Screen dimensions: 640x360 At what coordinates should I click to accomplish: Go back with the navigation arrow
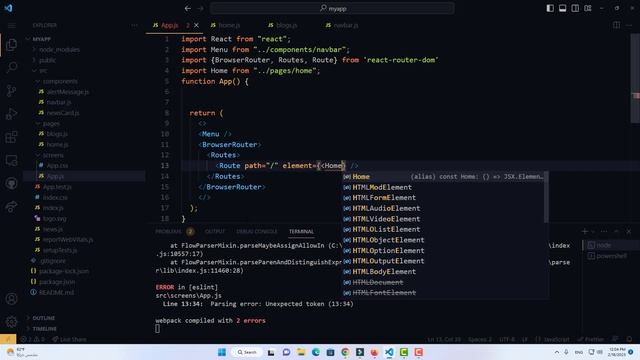pyautogui.click(x=188, y=8)
